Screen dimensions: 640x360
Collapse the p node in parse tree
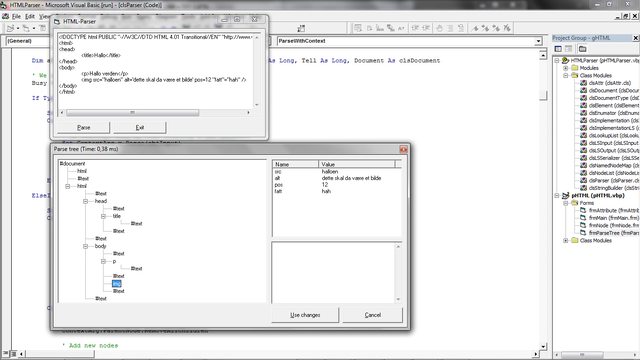(104, 261)
